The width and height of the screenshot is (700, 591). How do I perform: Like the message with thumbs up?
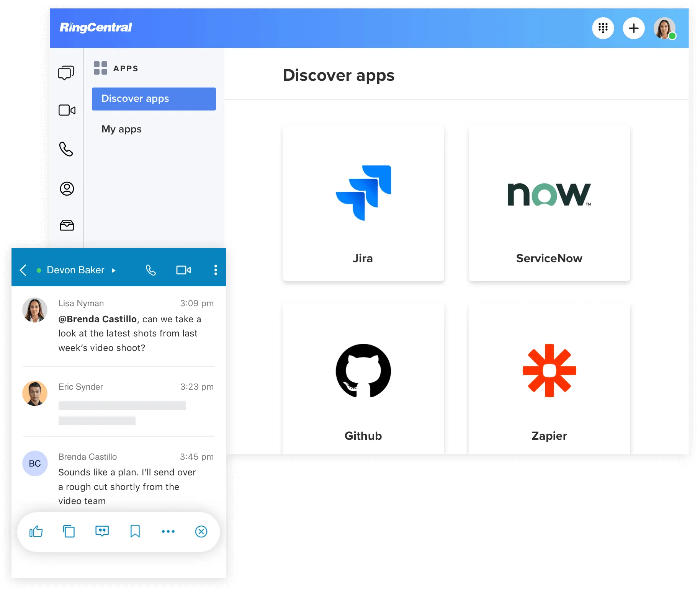pos(36,531)
